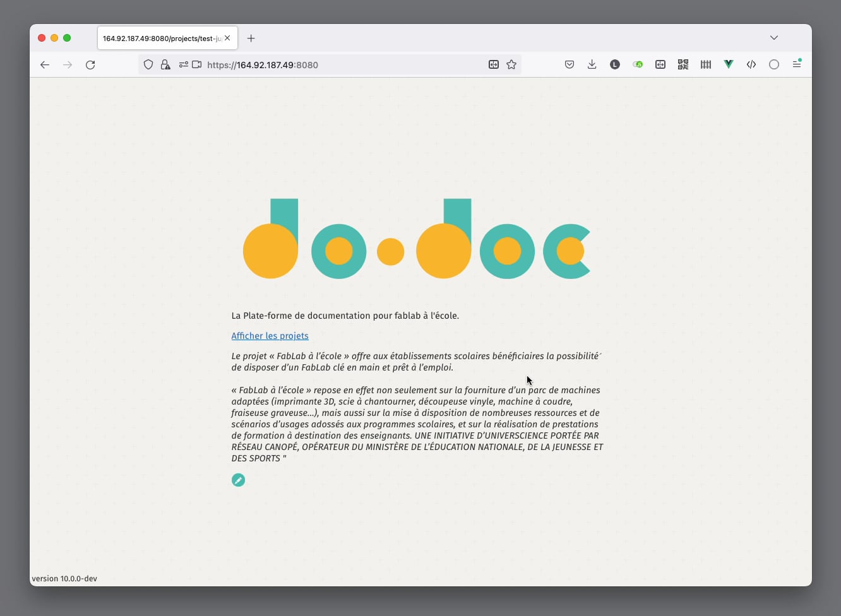The height and width of the screenshot is (616, 841).
Task: Click the do•doc logo
Action: [417, 239]
